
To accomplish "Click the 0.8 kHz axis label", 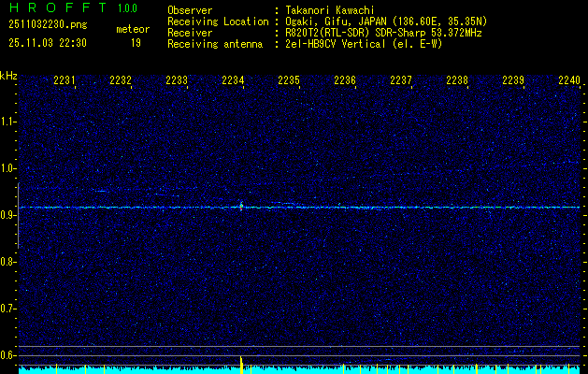I will tap(7, 262).
